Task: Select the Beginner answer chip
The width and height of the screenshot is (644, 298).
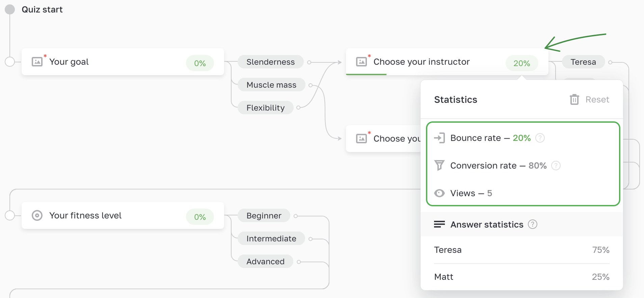Action: tap(264, 216)
